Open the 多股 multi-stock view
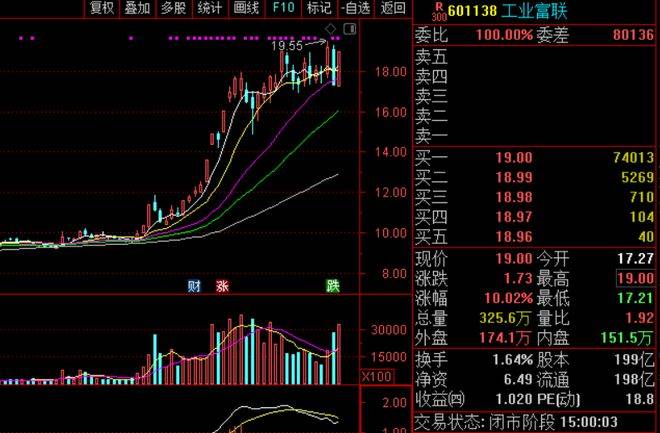This screenshot has width=660, height=433. 173,9
